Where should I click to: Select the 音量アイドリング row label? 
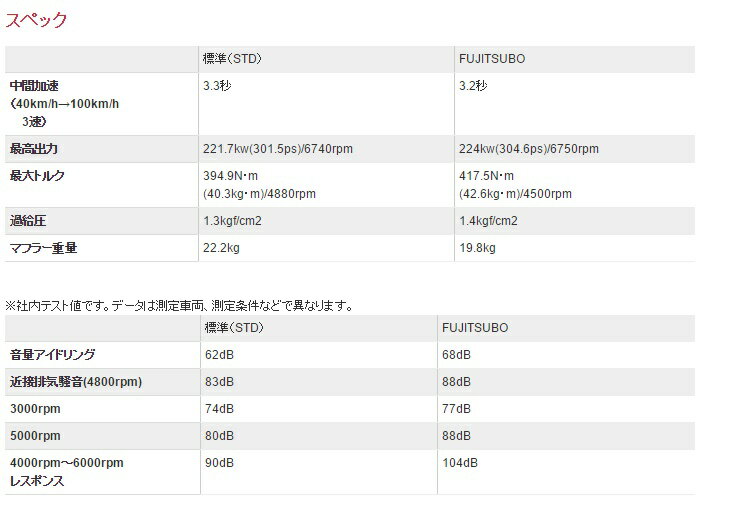(x=53, y=355)
